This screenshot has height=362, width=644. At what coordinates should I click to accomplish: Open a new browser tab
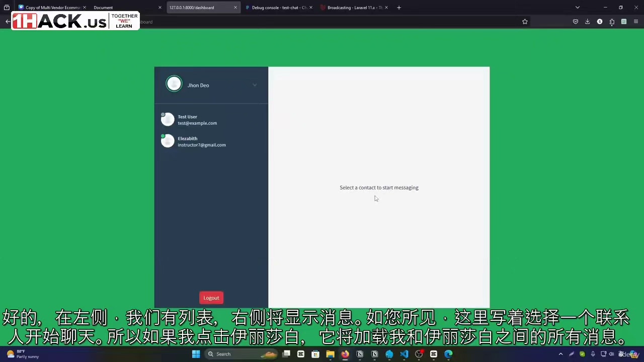tap(399, 8)
